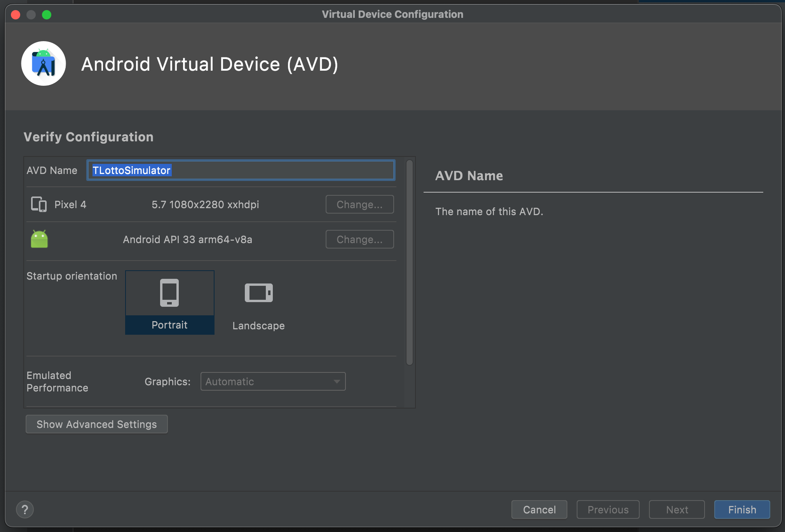Select Landscape startup orientation
Screen dimensions: 785x532
pyautogui.click(x=258, y=325)
